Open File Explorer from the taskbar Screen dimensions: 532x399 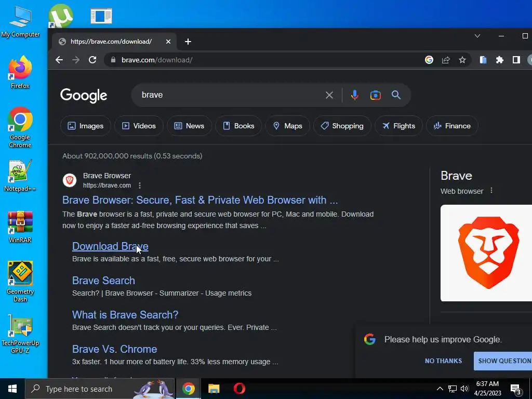pos(214,389)
